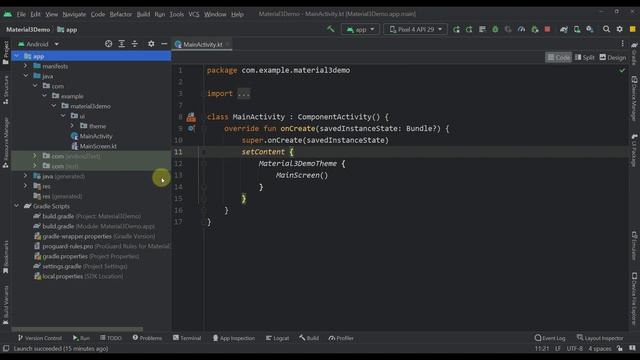
Task: Hide the project tool window
Action: pyautogui.click(x=164, y=44)
